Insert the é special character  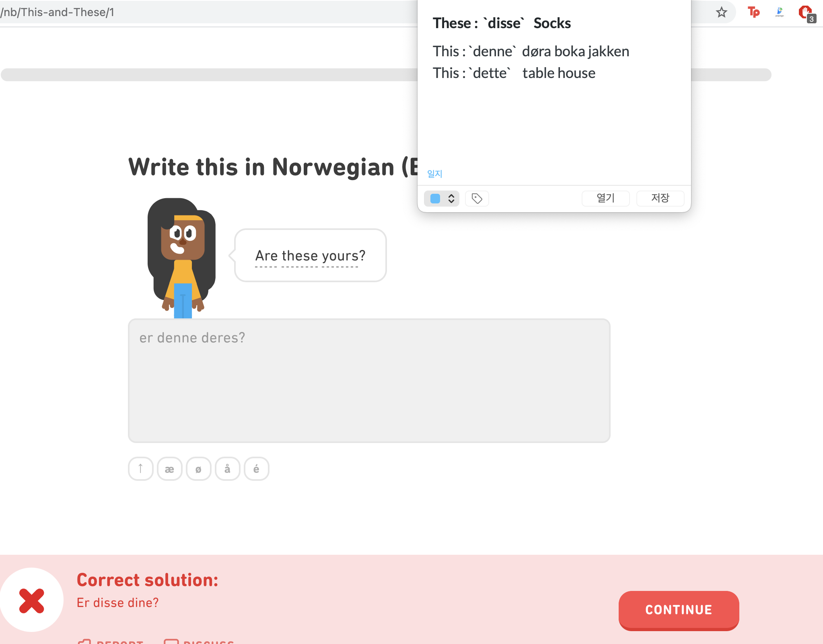click(x=256, y=469)
